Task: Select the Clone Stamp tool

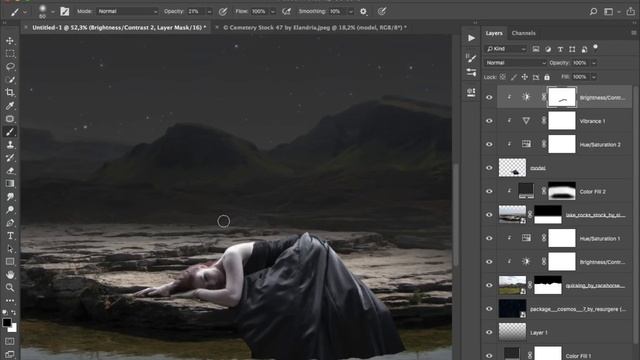Action: pos(10,145)
